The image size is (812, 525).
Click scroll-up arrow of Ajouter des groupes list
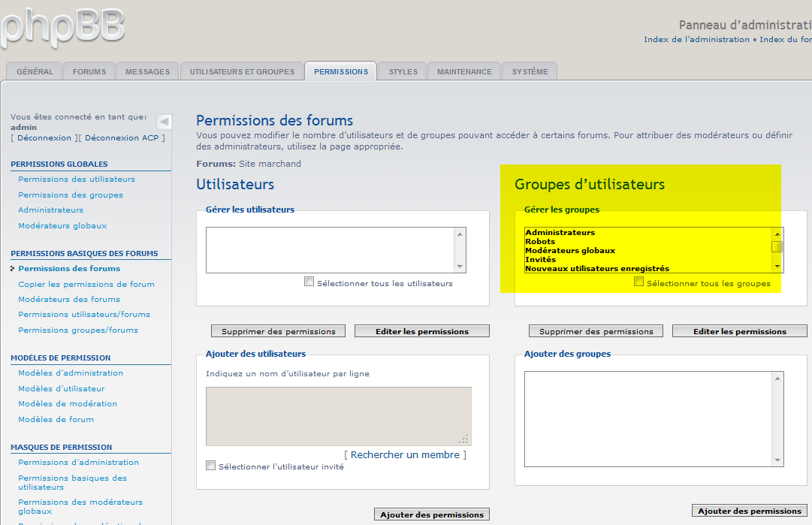pyautogui.click(x=777, y=379)
